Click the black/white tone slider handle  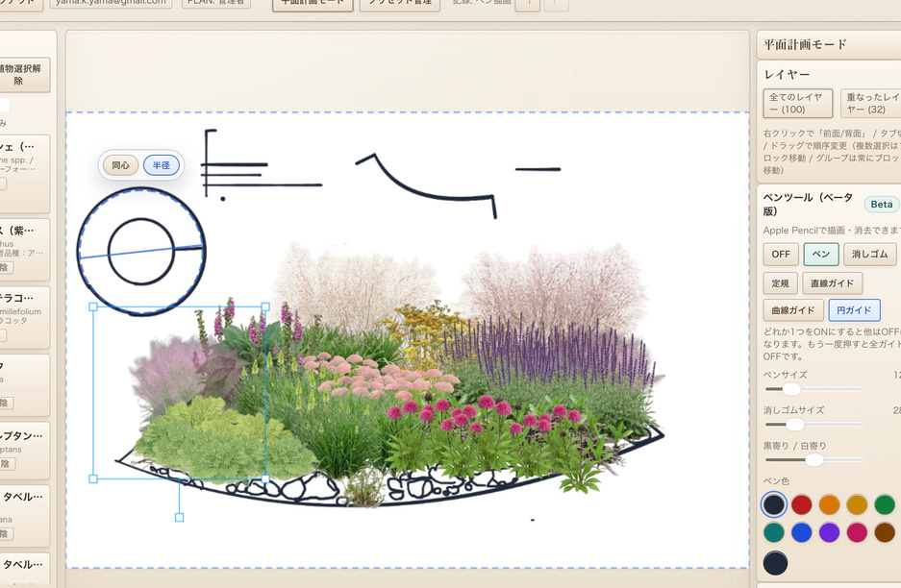813,460
